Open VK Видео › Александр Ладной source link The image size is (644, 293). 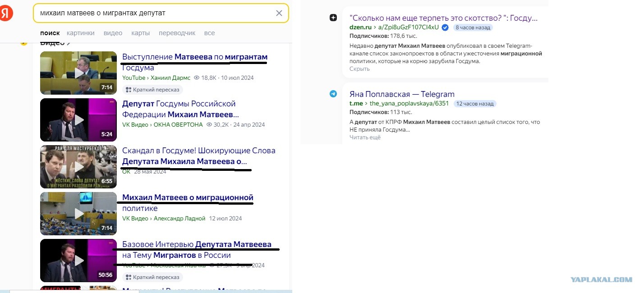(x=163, y=219)
